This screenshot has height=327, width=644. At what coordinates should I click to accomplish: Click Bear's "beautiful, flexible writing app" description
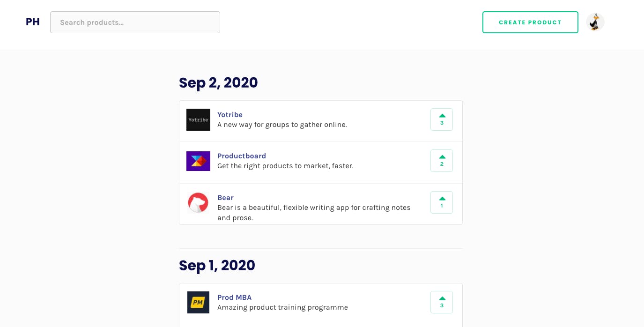coord(314,213)
